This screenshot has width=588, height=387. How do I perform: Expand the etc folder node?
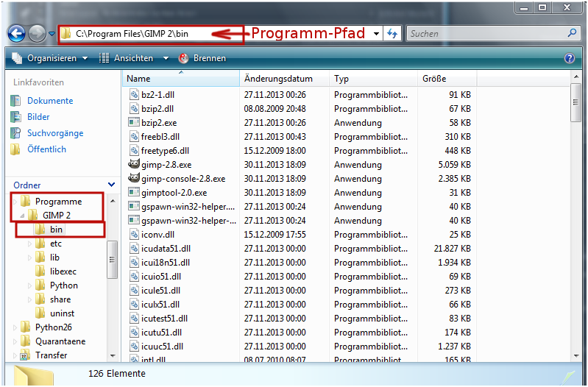click(29, 244)
